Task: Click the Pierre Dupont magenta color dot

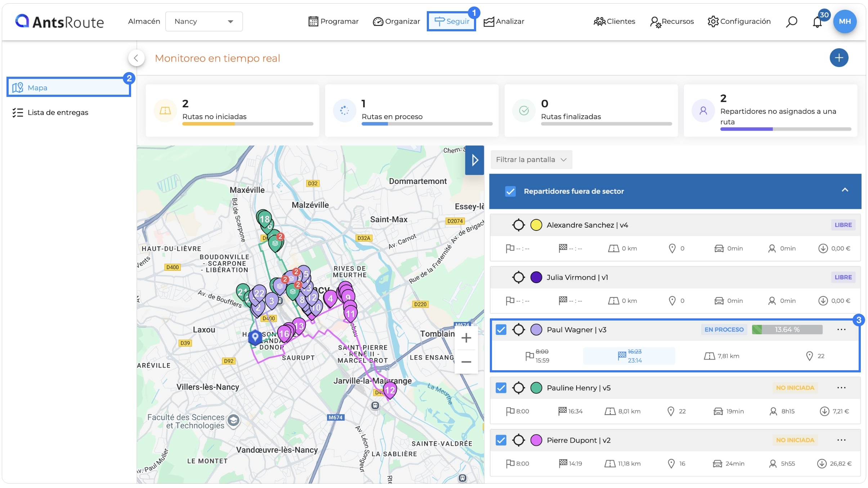Action: (x=536, y=440)
